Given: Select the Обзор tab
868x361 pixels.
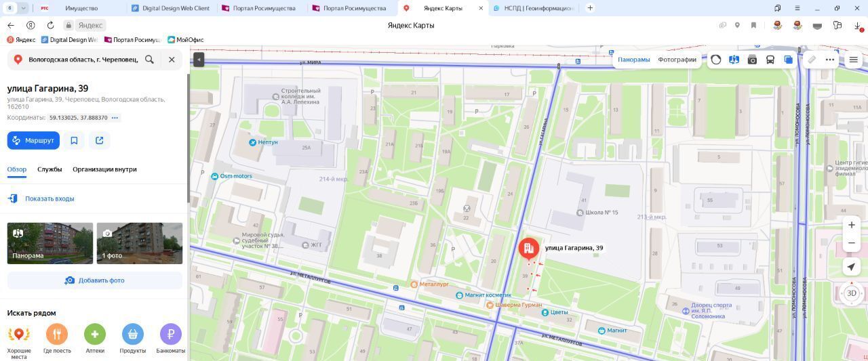Looking at the screenshot, I should [x=17, y=169].
